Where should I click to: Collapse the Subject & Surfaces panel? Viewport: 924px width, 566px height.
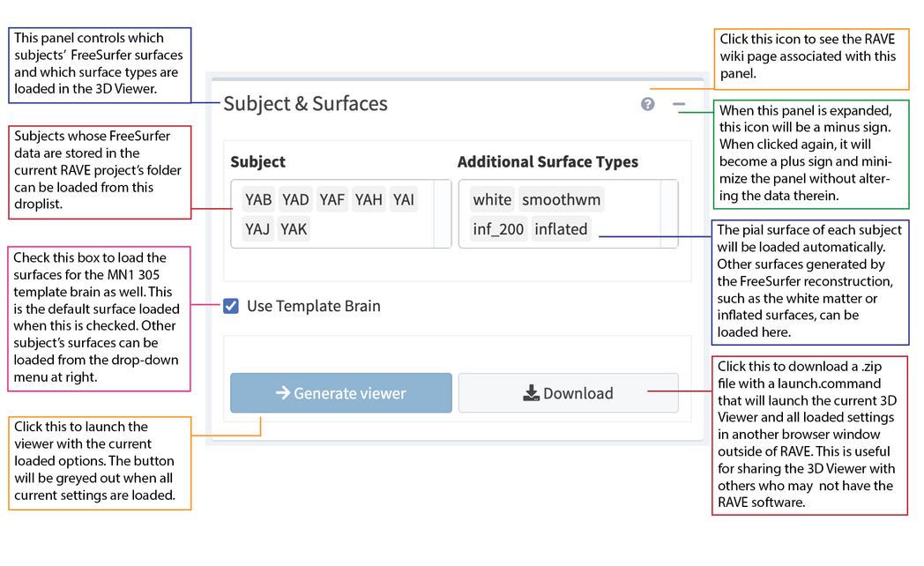678,104
